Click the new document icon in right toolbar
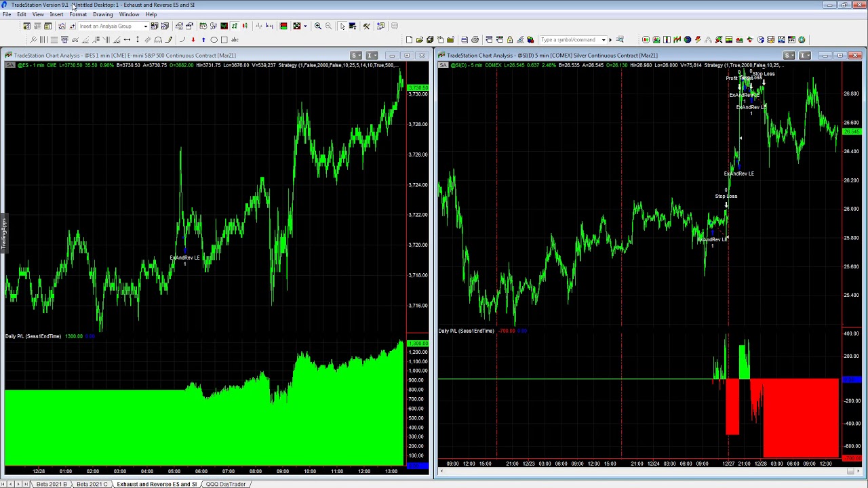Image resolution: width=868 pixels, height=488 pixels. pyautogui.click(x=410, y=39)
